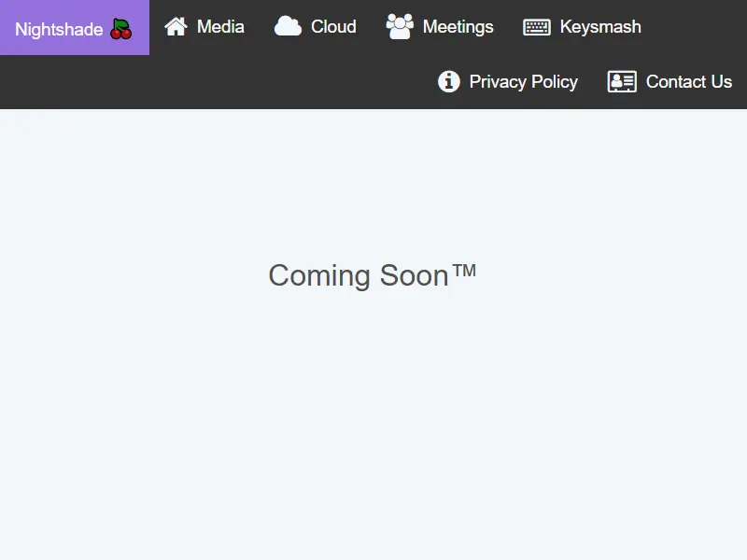Click the cherries logo icon
Viewport: 747px width, 560px height.
pyautogui.click(x=121, y=29)
